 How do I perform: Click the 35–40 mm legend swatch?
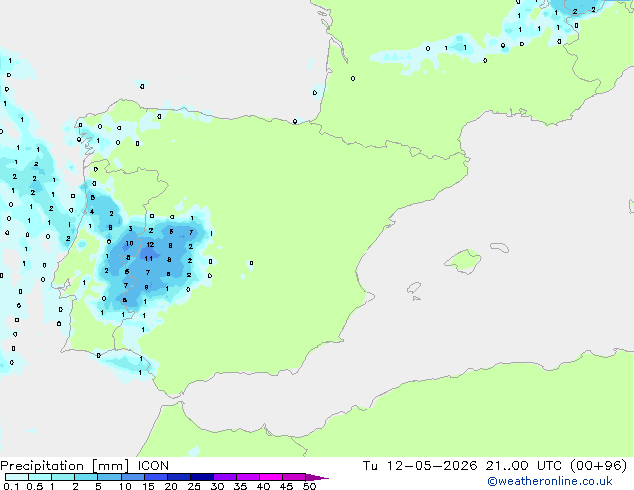pos(248,477)
